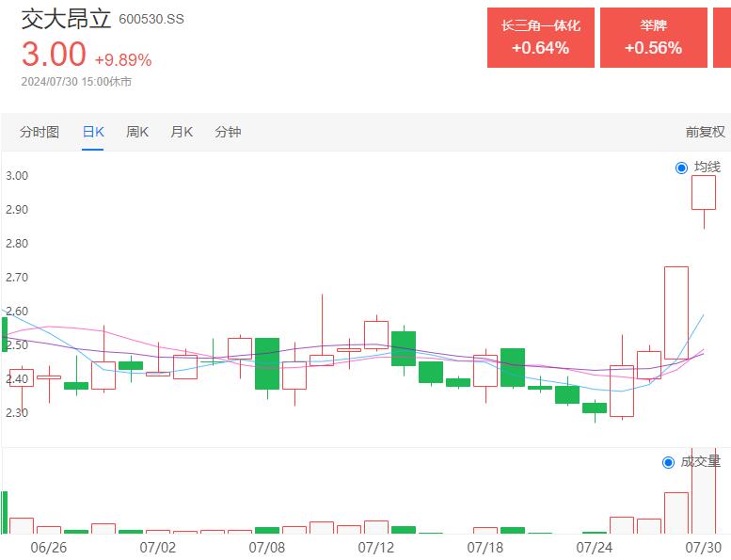This screenshot has width=731, height=560.
Task: Click the 07/24 date label on axis
Action: pos(594,546)
